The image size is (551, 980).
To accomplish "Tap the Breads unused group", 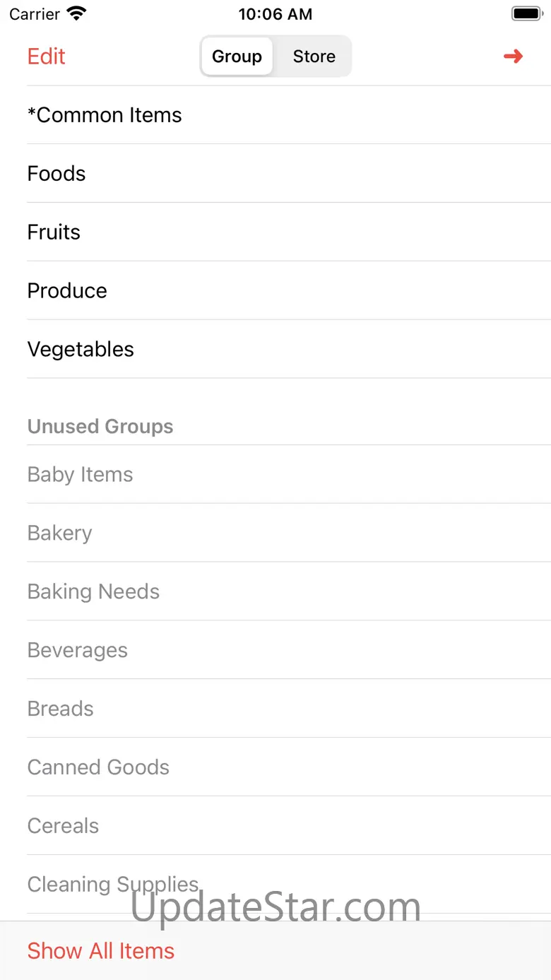I will click(60, 709).
